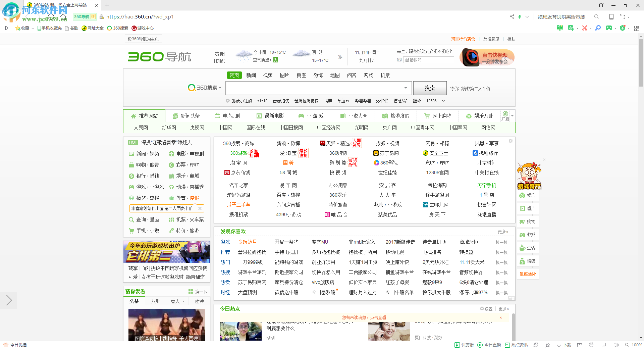Expand the weather forecast double arrow
Viewport: 644px width, 349px height.
click(340, 57)
